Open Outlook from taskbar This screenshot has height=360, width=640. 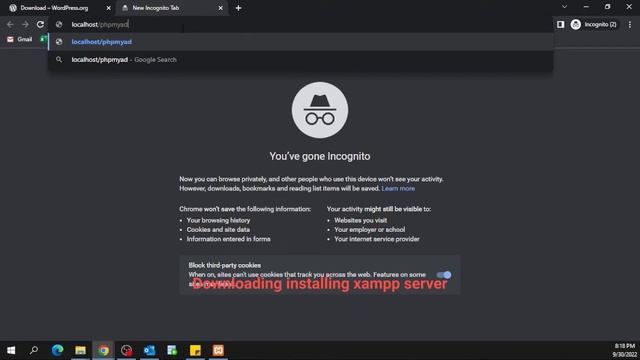pyautogui.click(x=149, y=350)
